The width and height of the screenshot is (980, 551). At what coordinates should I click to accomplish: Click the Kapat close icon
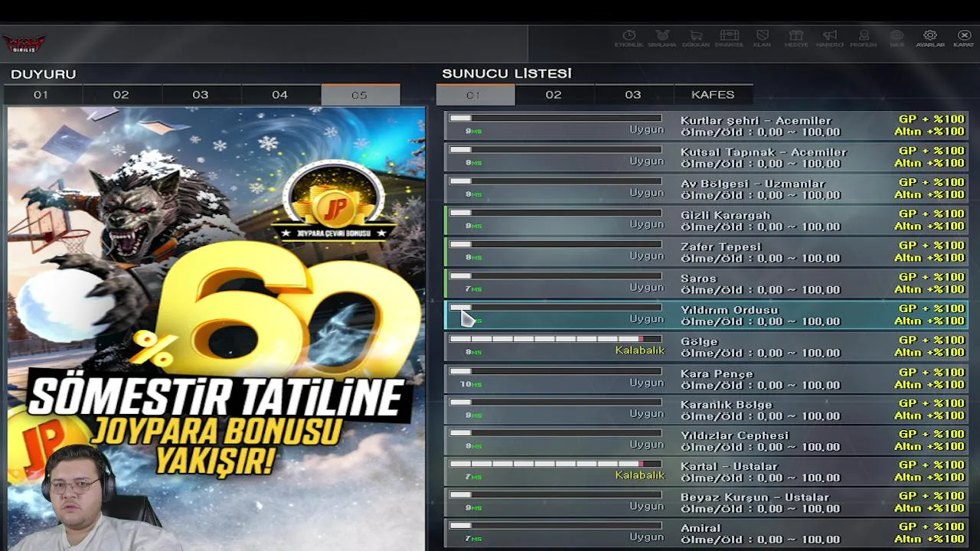point(964,39)
